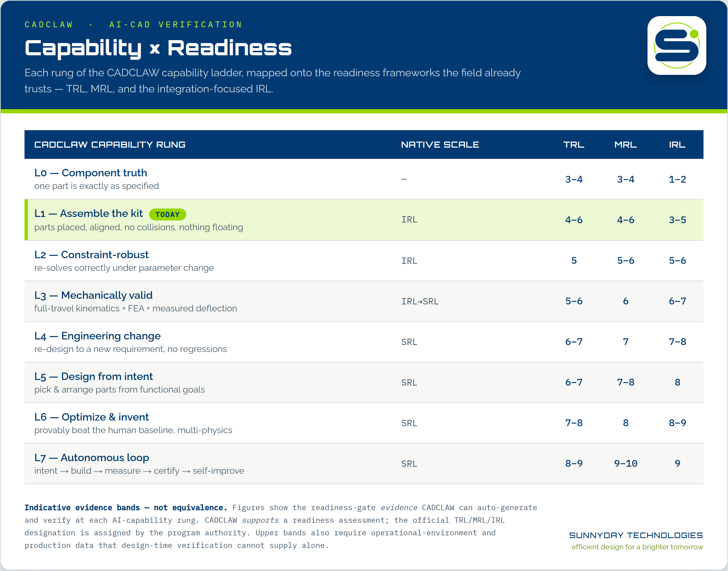
Task: Click 'parts placed, aligned, no collisions' description
Action: (138, 227)
